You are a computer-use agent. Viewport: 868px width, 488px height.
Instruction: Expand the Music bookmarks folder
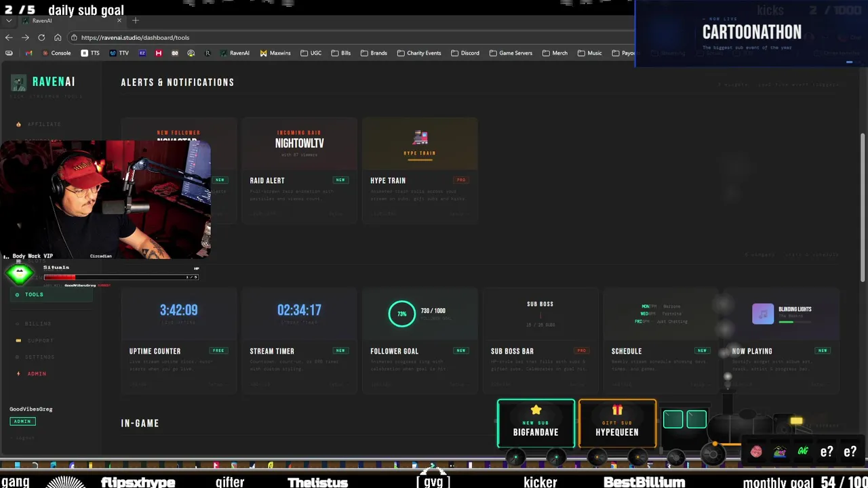coord(590,53)
